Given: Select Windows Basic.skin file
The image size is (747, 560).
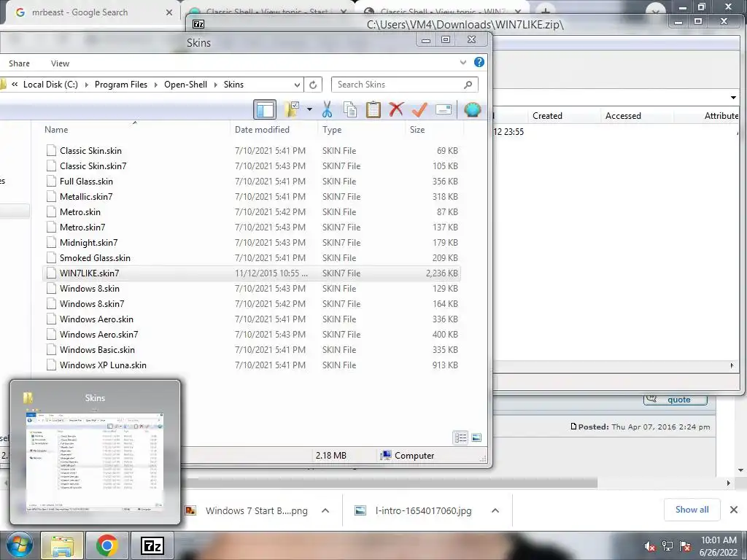Looking at the screenshot, I should [252, 349].
